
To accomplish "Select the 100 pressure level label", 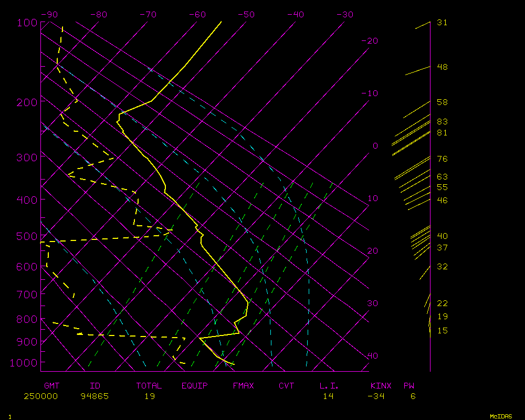I will [26, 23].
